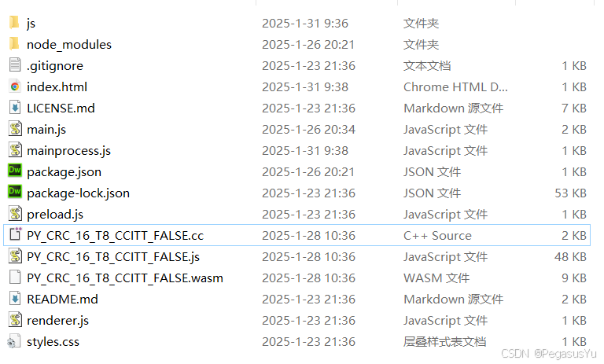Click the 7 KB size of LICENSE.md
Screen dimensions: 604x364
574,108
